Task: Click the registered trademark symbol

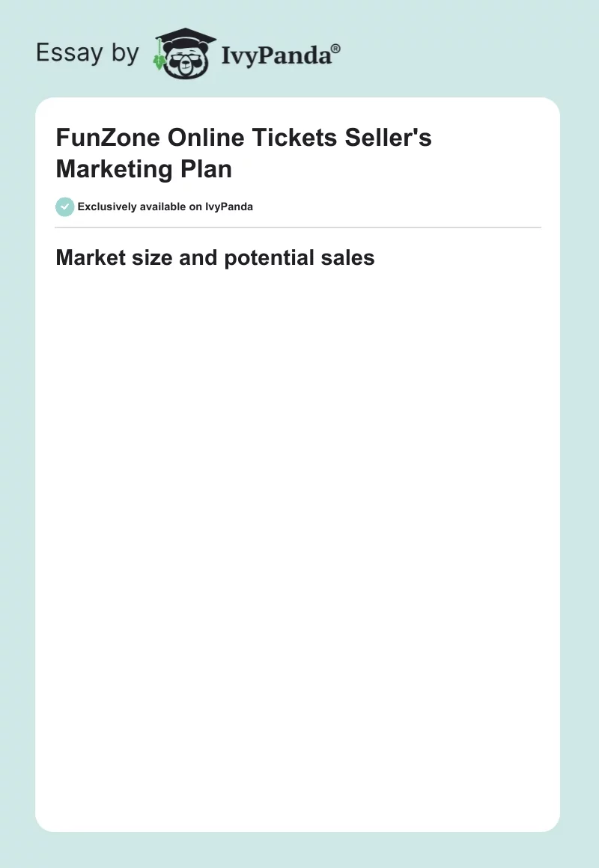Action: 336,49
